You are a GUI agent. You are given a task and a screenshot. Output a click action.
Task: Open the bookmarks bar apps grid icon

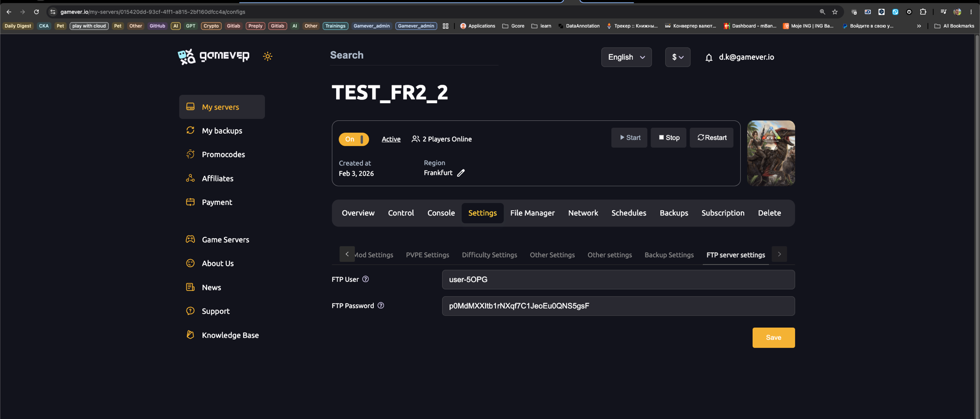445,26
